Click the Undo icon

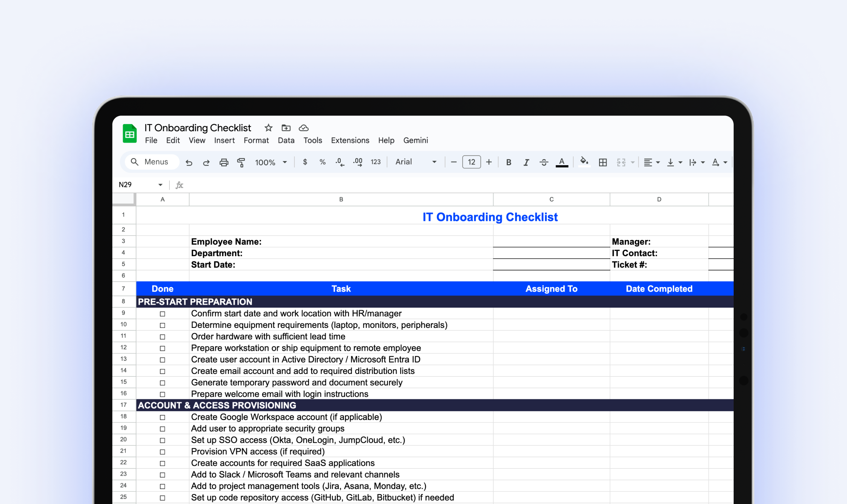point(189,162)
